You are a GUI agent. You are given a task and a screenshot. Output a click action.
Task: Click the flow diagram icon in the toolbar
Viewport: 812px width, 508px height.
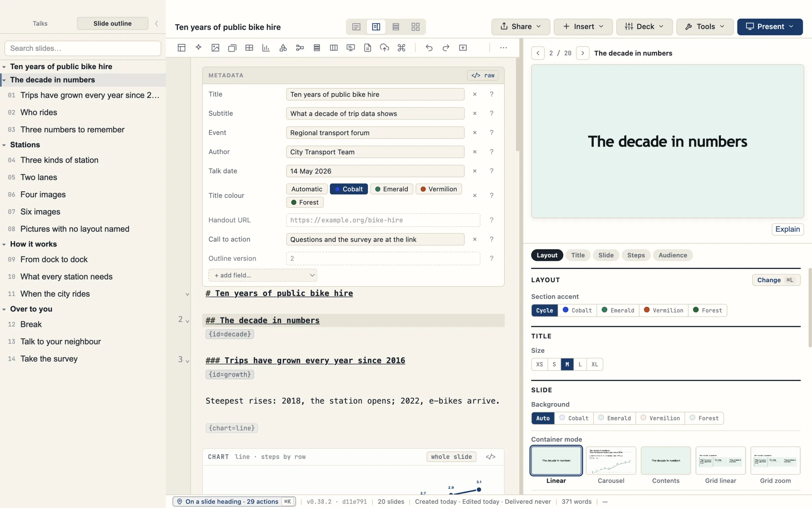pyautogui.click(x=300, y=48)
